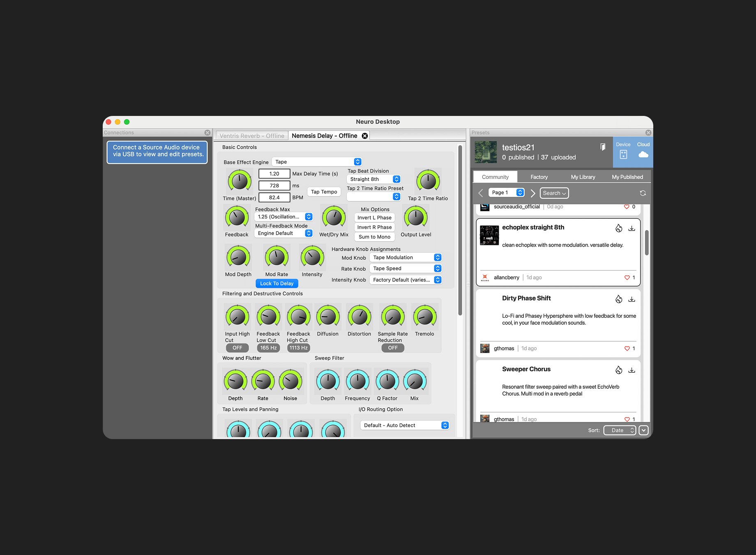The height and width of the screenshot is (555, 756).
Task: Click the Sweep Filter Q Factor knob
Action: 387,381
